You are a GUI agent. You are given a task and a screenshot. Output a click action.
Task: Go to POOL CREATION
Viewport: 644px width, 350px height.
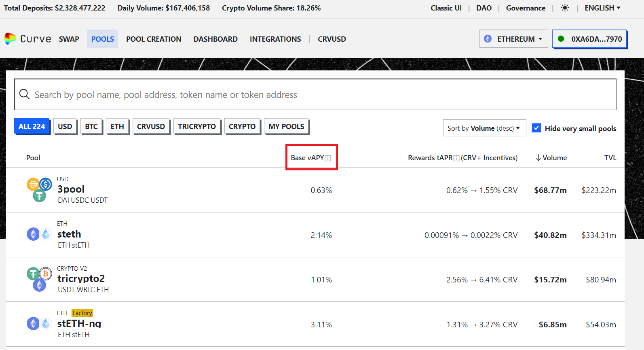pyautogui.click(x=154, y=39)
